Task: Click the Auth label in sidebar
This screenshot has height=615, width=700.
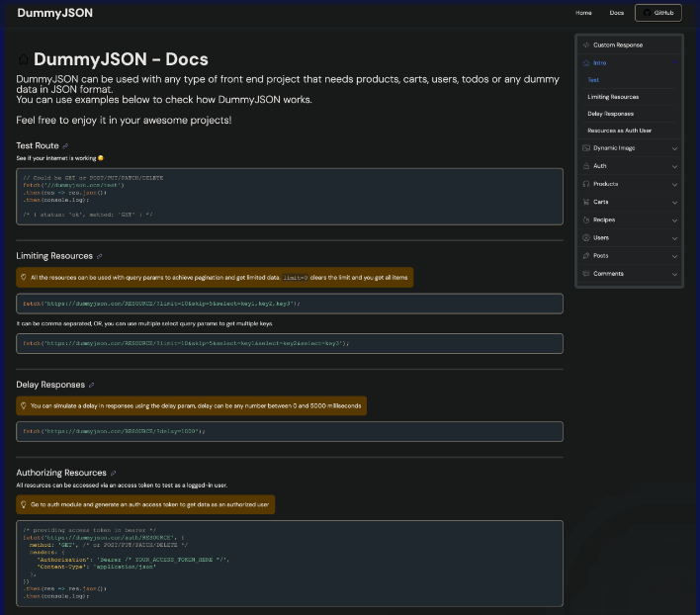Action: tap(599, 166)
